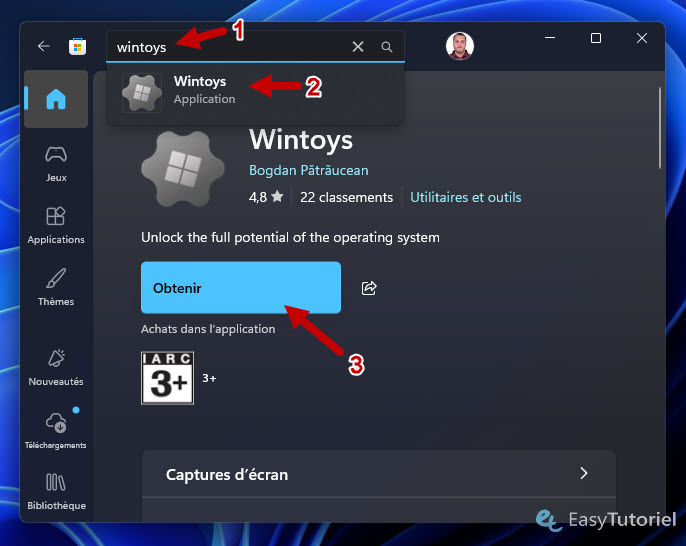Click the Obtenir button

[241, 287]
